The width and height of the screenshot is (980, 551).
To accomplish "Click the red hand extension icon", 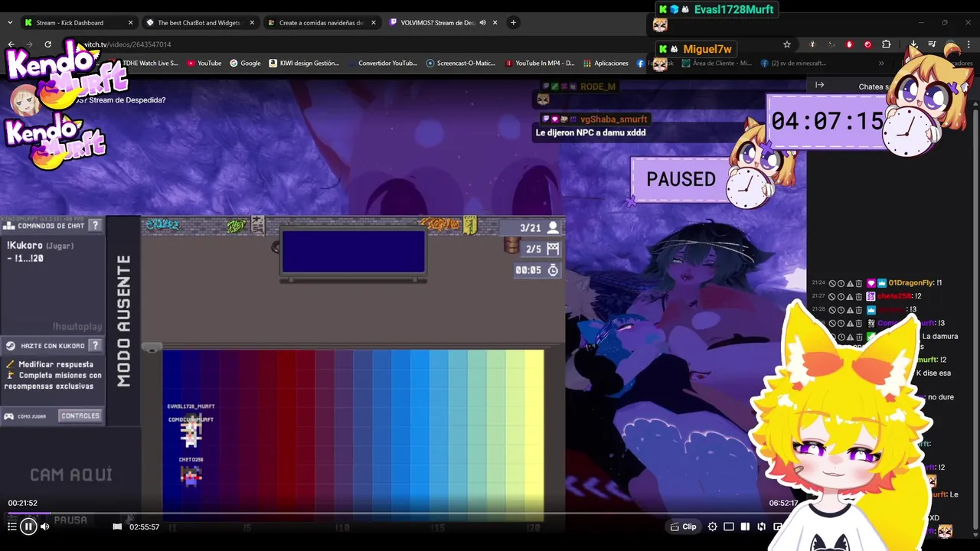I will point(849,44).
